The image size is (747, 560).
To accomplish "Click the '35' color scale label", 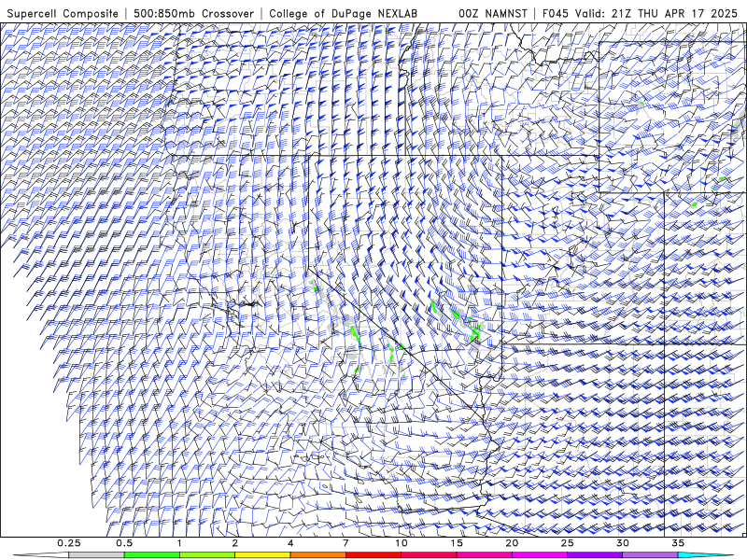I will tap(678, 543).
